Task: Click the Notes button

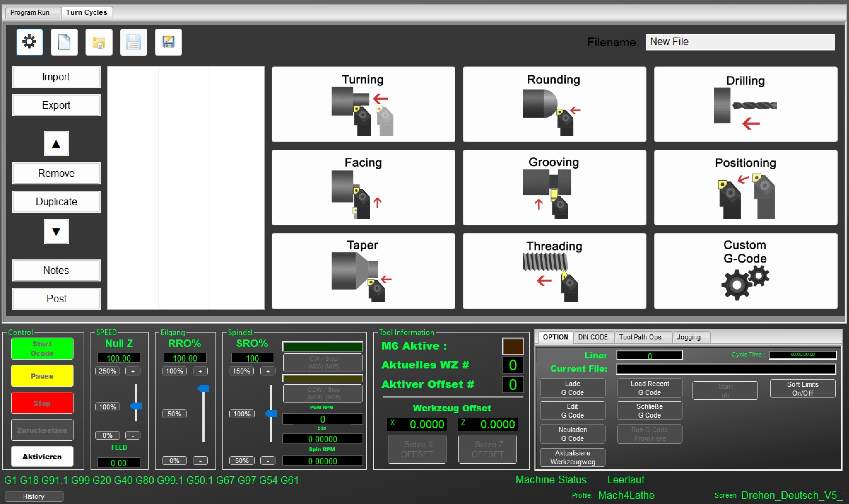Action: pos(56,270)
